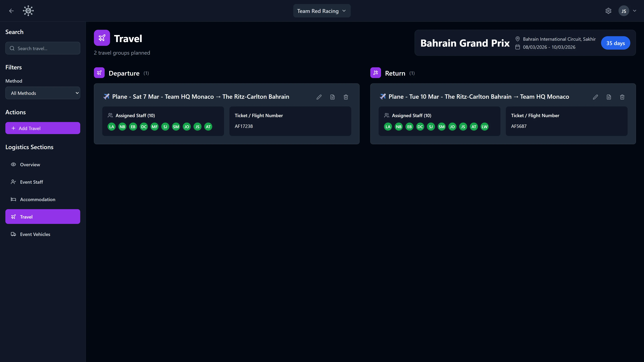This screenshot has width=644, height=362.
Task: Open document icon on departure flight card
Action: tap(332, 97)
